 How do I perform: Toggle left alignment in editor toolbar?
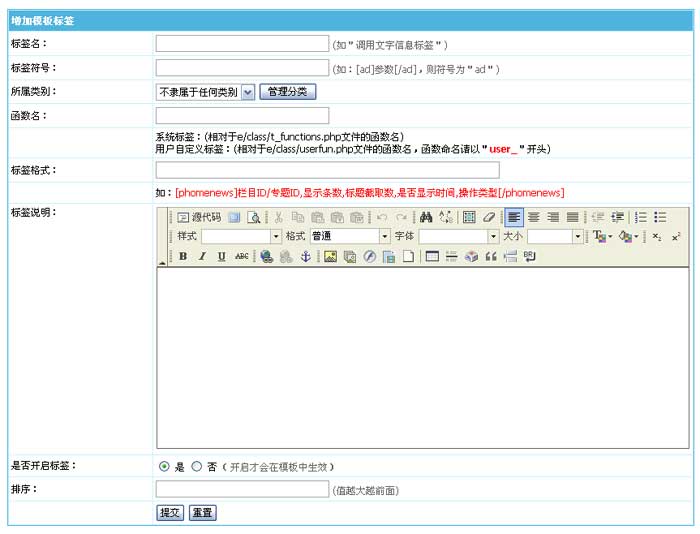(x=514, y=217)
